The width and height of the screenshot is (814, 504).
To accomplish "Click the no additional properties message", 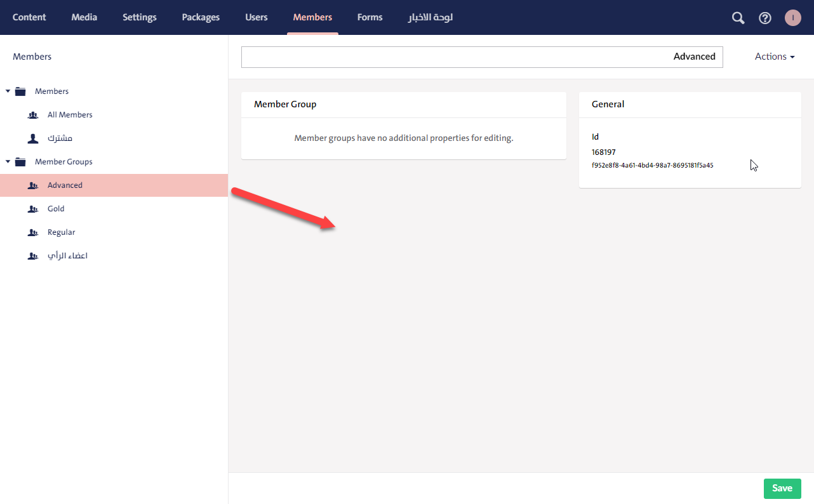I will [x=404, y=138].
